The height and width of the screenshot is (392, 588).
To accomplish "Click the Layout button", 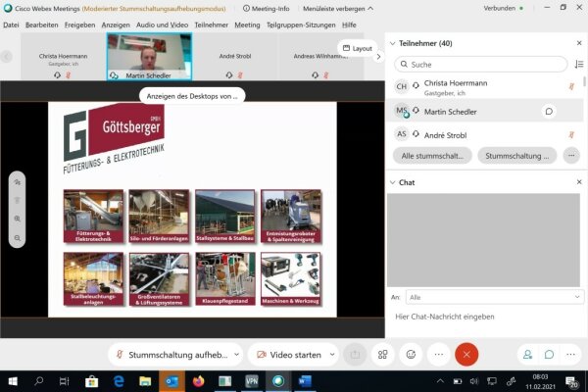I will (358, 48).
